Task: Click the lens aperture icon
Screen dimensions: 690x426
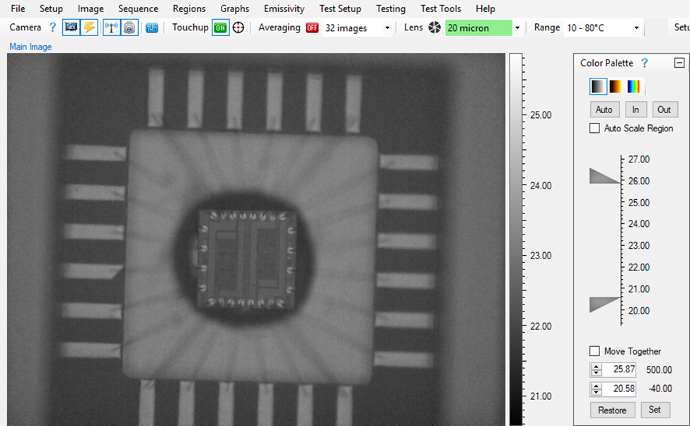Action: click(434, 28)
